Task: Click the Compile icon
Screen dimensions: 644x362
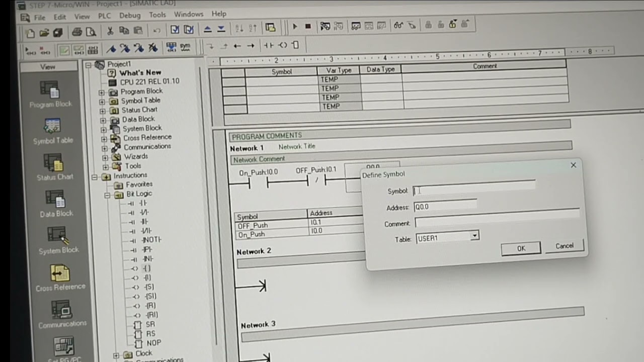Action: click(175, 30)
